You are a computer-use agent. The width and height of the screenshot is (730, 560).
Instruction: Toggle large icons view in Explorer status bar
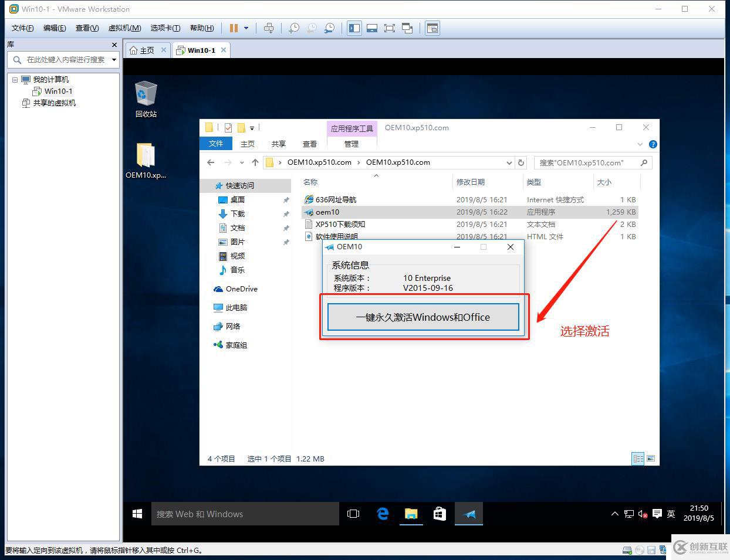[651, 459]
